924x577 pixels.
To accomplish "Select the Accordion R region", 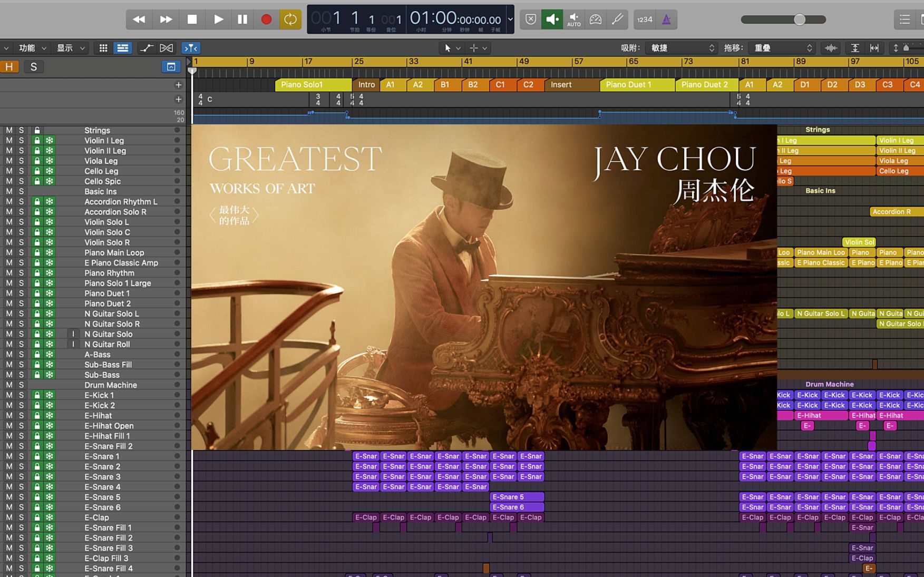I will (x=897, y=212).
